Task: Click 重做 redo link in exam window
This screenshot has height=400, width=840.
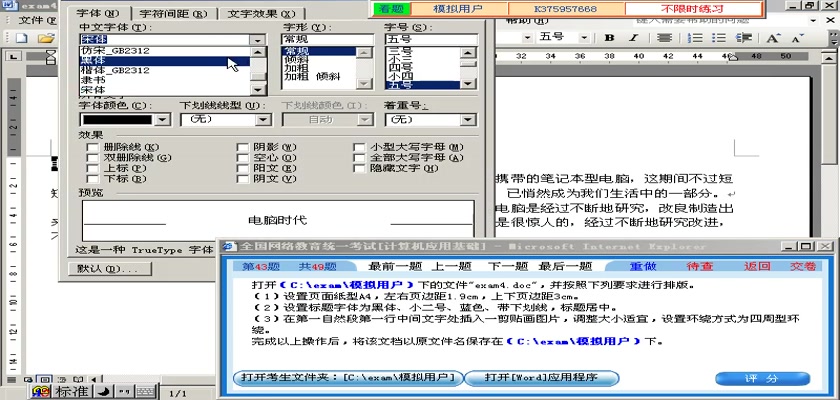Action: (643, 267)
